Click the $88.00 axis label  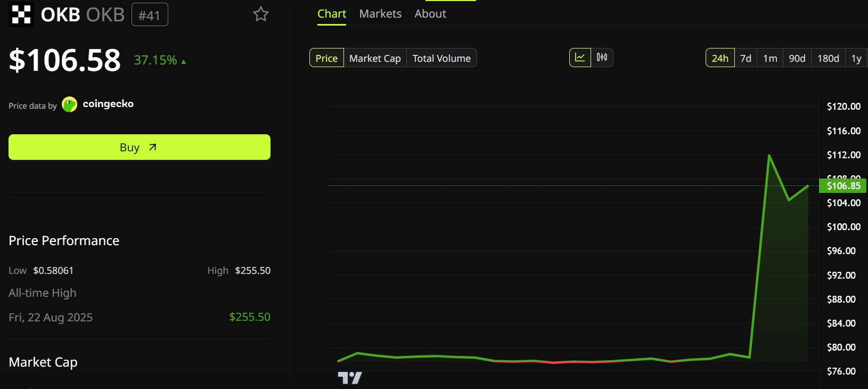click(841, 299)
